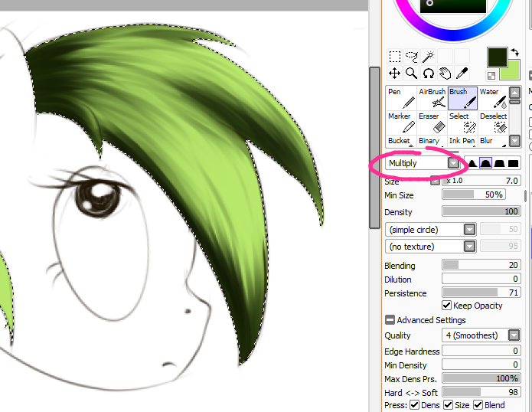Open the simple circle brush shape dropdown

coord(469,230)
